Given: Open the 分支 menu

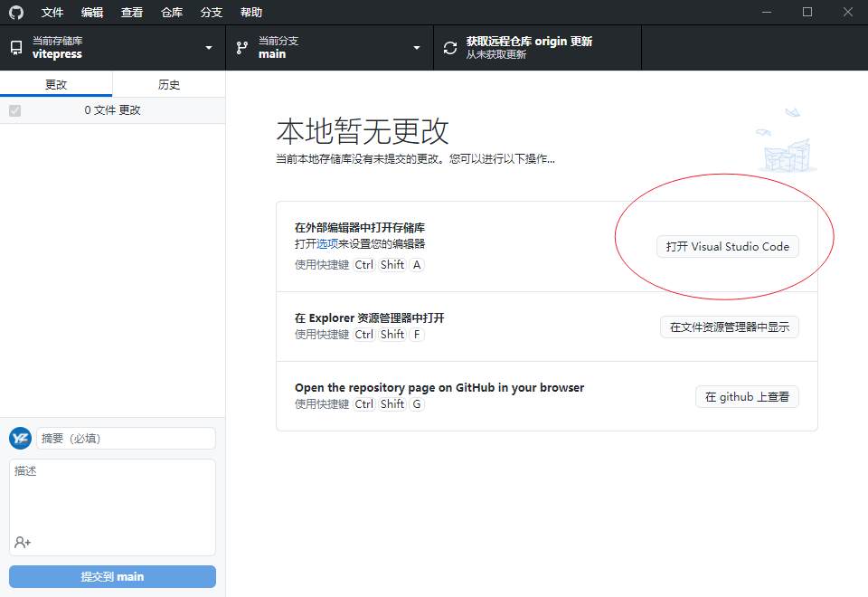Looking at the screenshot, I should (x=212, y=12).
